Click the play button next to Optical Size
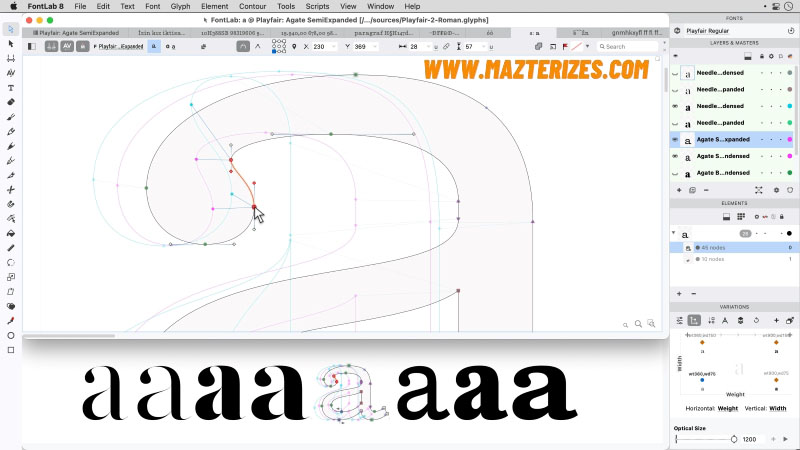800x450 pixels. (785, 439)
